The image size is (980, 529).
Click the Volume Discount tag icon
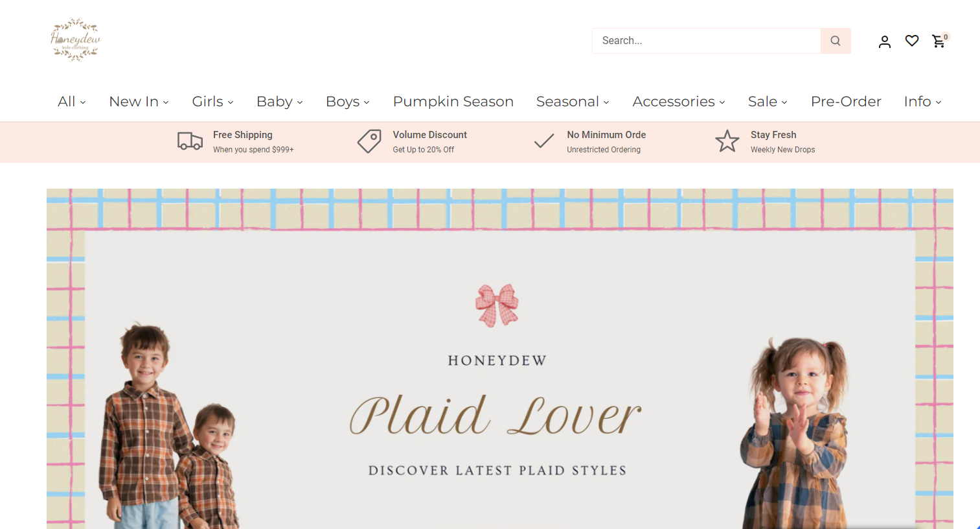(x=369, y=141)
